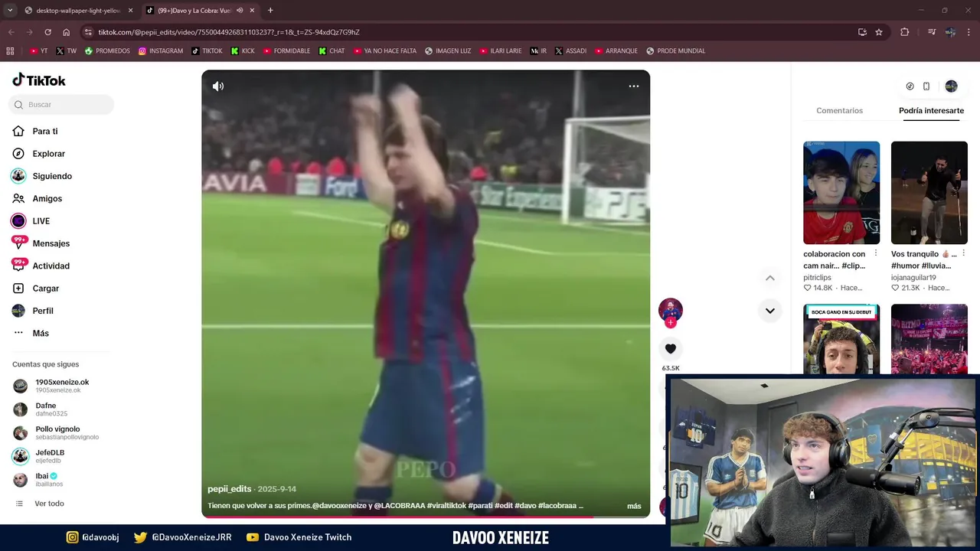Mute the tab audio on the TikTok tab
The height and width of the screenshot is (551, 980).
tap(240, 11)
